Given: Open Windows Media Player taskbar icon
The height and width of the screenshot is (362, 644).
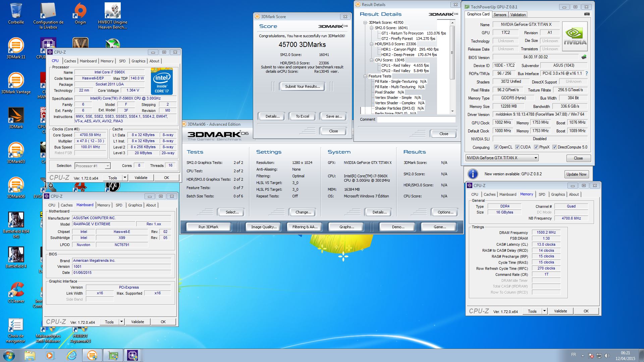Looking at the screenshot, I should (x=50, y=355).
